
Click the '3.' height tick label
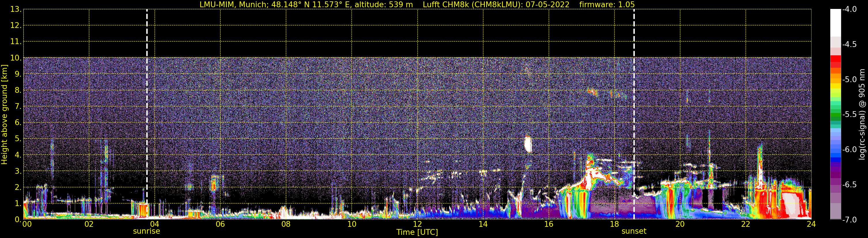pyautogui.click(x=18, y=171)
